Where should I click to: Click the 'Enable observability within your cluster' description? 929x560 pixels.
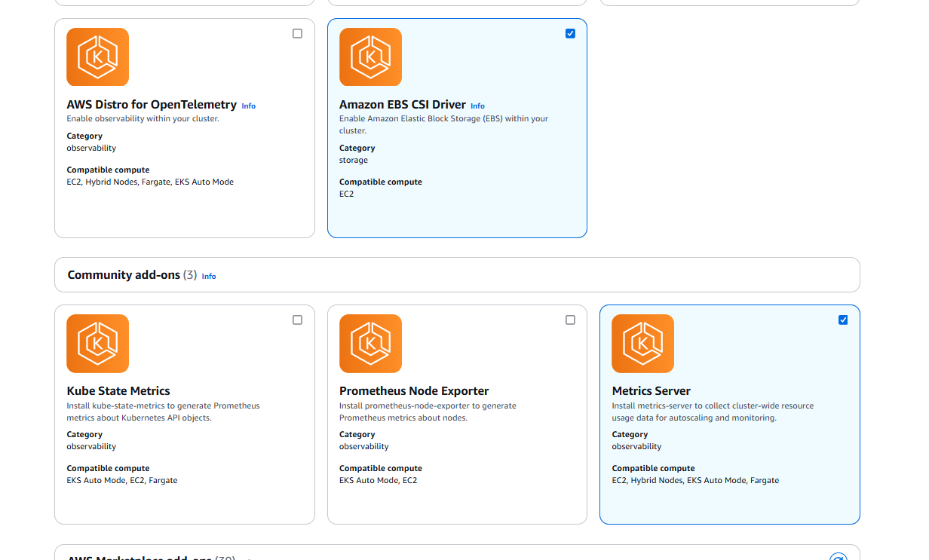(x=143, y=118)
